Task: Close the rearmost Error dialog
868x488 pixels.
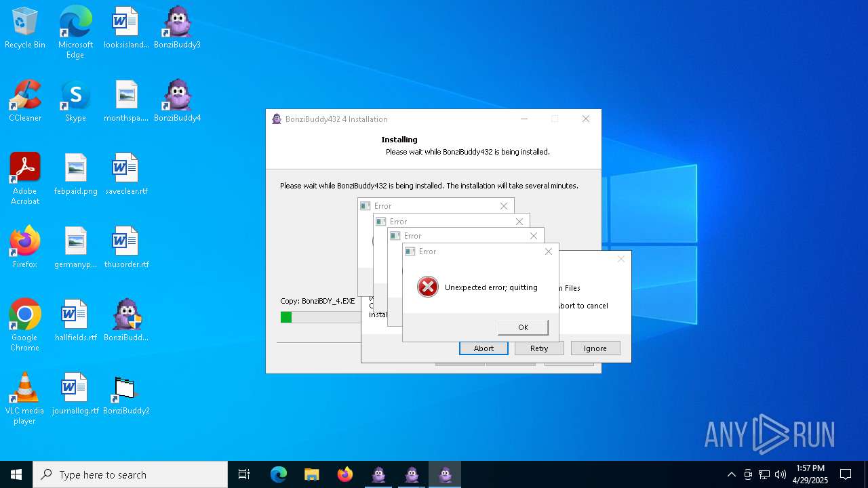Action: point(504,206)
